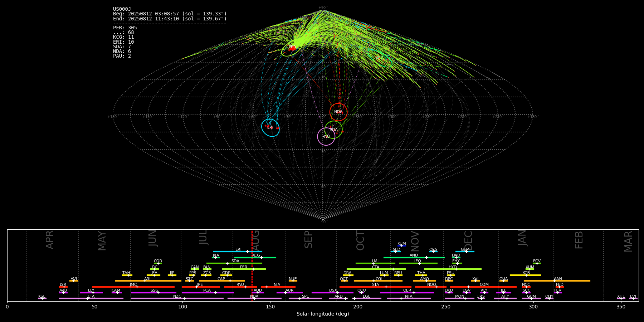This screenshot has width=644, height=322.
Task: Click the 150 tick label on longitude axis
Action: pos(270,307)
